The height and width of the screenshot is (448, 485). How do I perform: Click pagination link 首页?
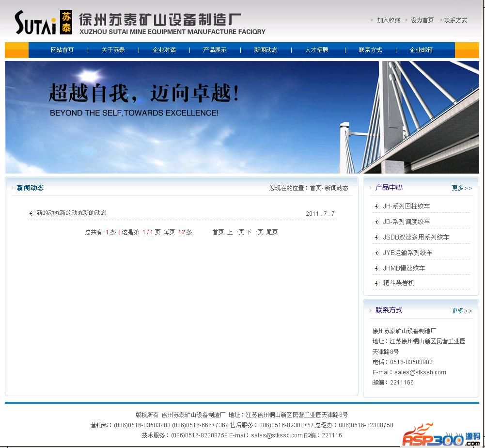pyautogui.click(x=219, y=232)
